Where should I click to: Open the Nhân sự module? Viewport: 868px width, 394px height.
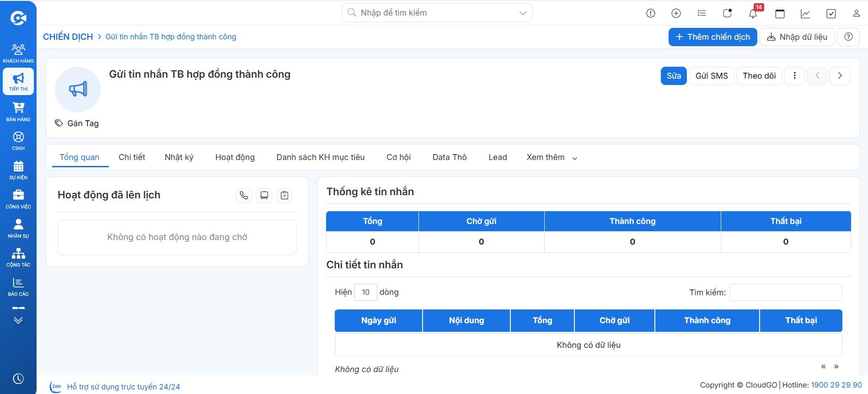(18, 228)
